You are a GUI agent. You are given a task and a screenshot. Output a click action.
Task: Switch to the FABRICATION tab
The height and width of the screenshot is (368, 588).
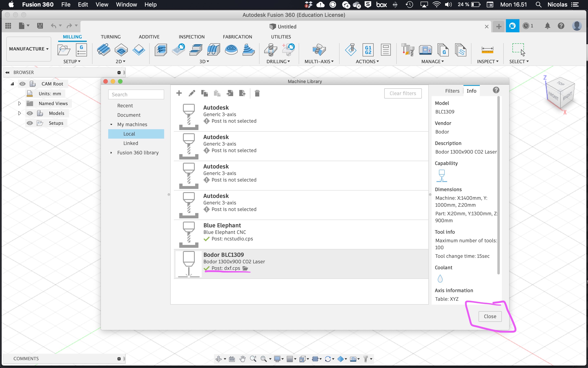click(237, 37)
